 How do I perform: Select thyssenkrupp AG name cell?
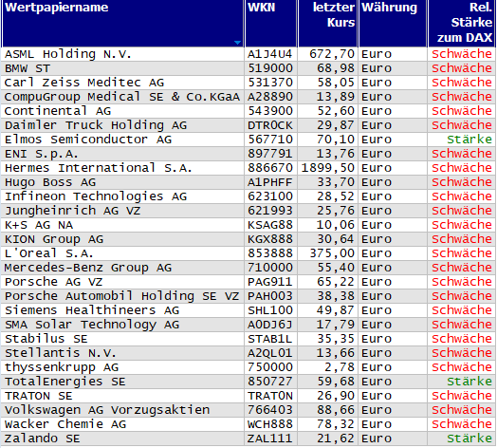point(62,367)
